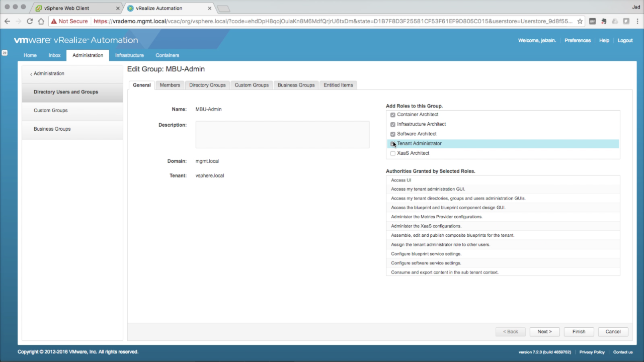
Task: Click 'Configure software service settings.' row
Action: pyautogui.click(x=503, y=263)
